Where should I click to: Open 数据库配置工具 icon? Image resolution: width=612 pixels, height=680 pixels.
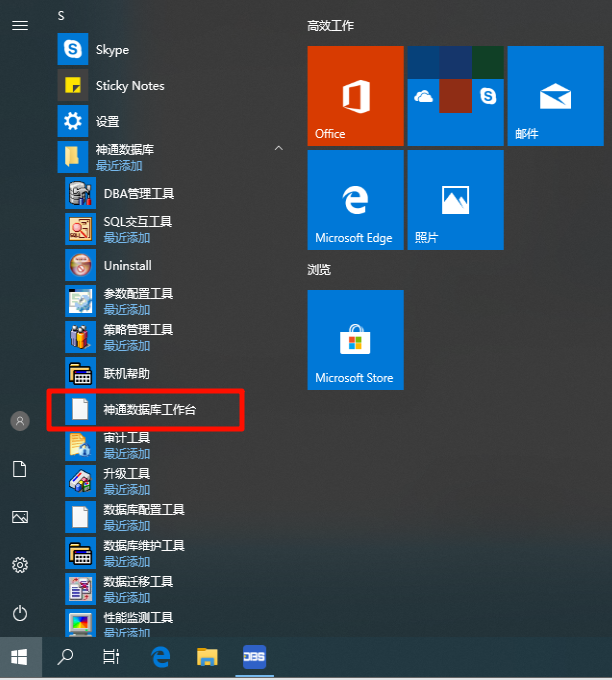click(x=80, y=517)
